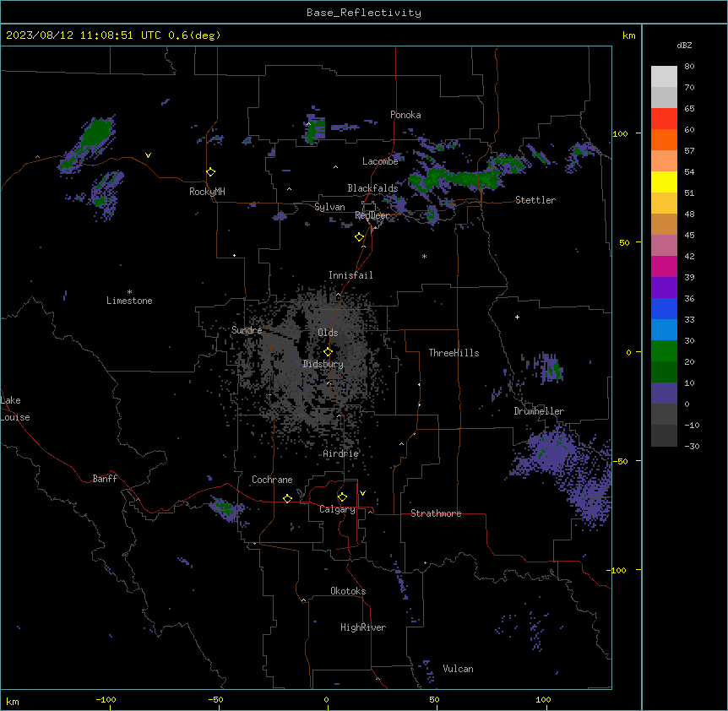Viewport: 728px width, 711px height.
Task: Click the RockyMH label
Action: click(207, 192)
